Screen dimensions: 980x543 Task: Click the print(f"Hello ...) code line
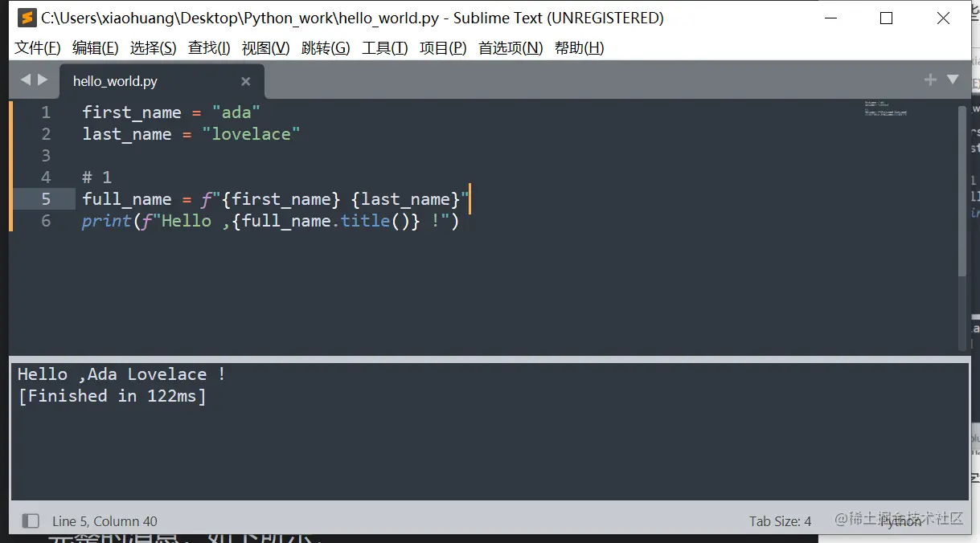click(270, 221)
